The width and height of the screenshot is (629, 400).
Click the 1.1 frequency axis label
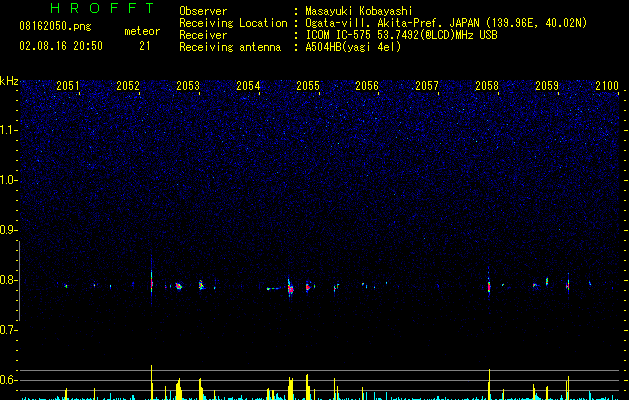pyautogui.click(x=9, y=130)
